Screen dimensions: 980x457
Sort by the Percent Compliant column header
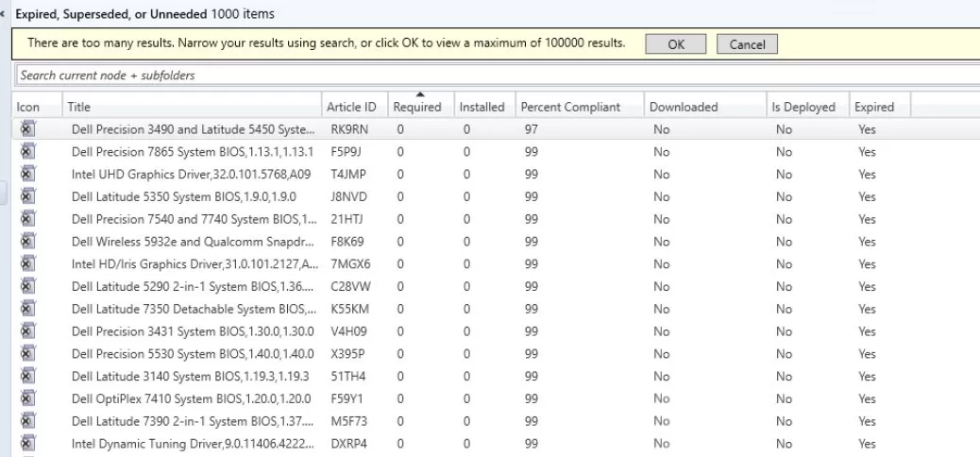point(580,107)
